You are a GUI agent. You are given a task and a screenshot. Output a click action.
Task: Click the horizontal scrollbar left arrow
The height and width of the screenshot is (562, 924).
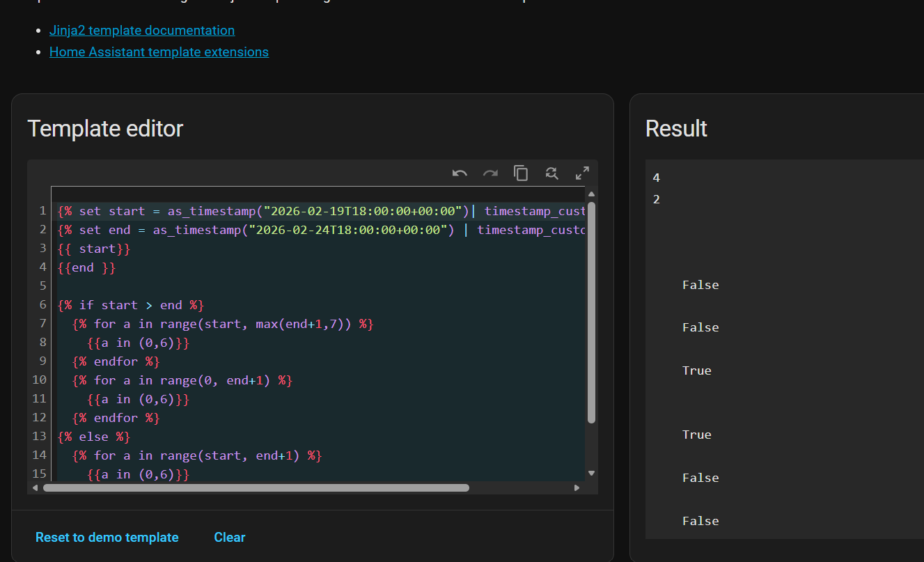point(35,487)
